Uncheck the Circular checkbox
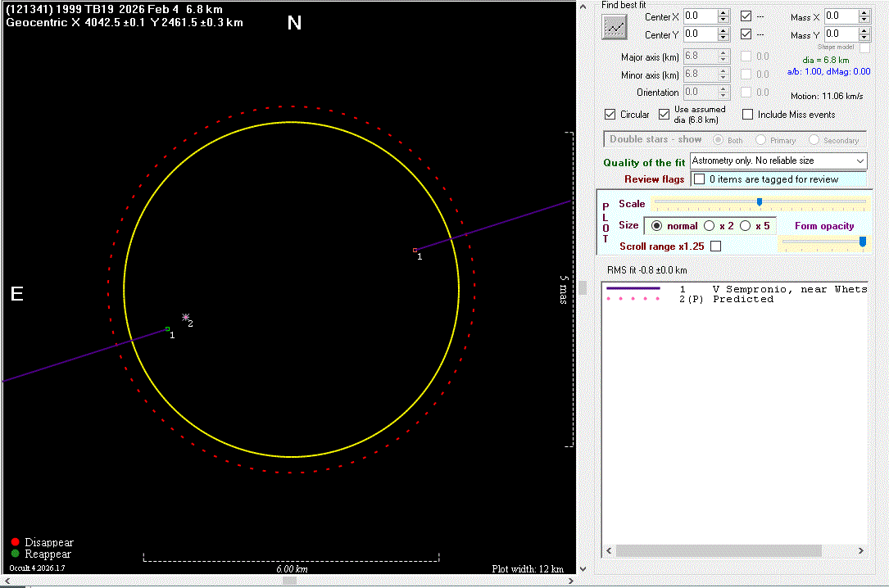 point(610,115)
